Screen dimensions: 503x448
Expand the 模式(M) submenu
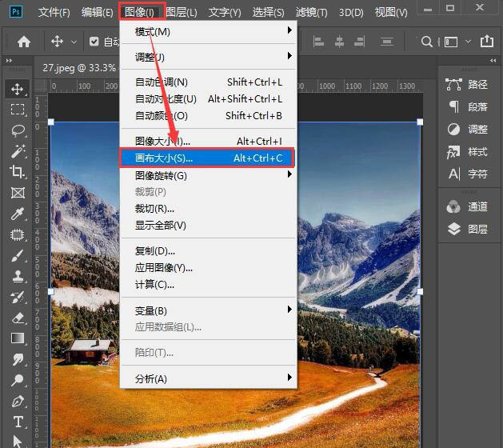[x=208, y=31]
